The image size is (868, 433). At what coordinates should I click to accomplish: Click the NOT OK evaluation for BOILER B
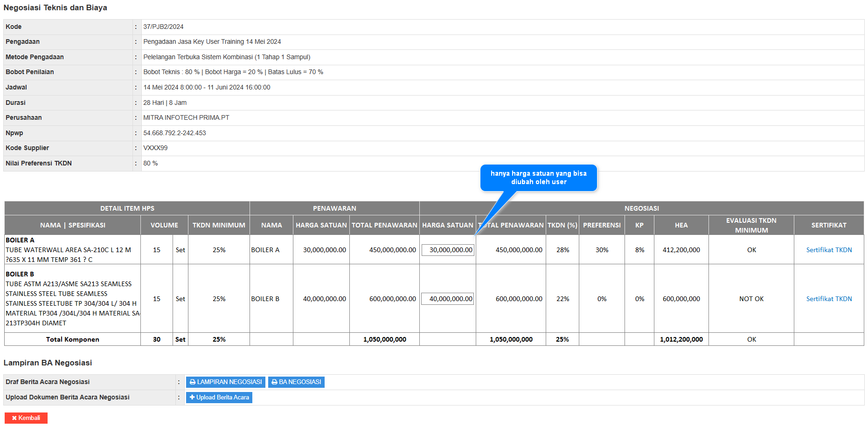[x=751, y=299]
